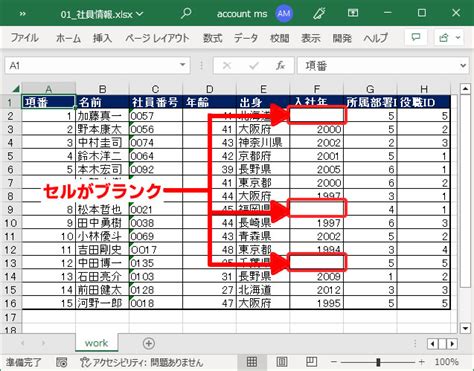474x371 pixels.
Task: Select row 16 header
Action: click(11, 303)
